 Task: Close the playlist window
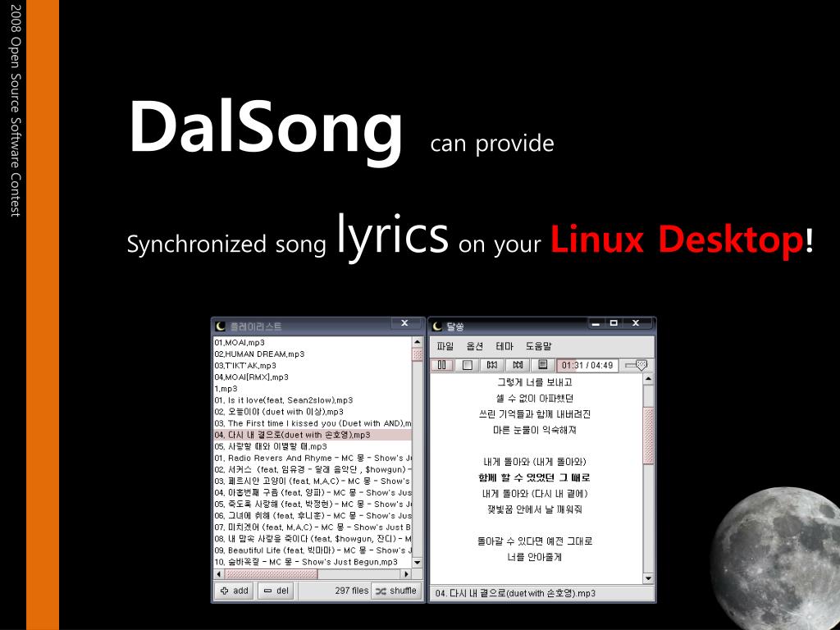[405, 323]
